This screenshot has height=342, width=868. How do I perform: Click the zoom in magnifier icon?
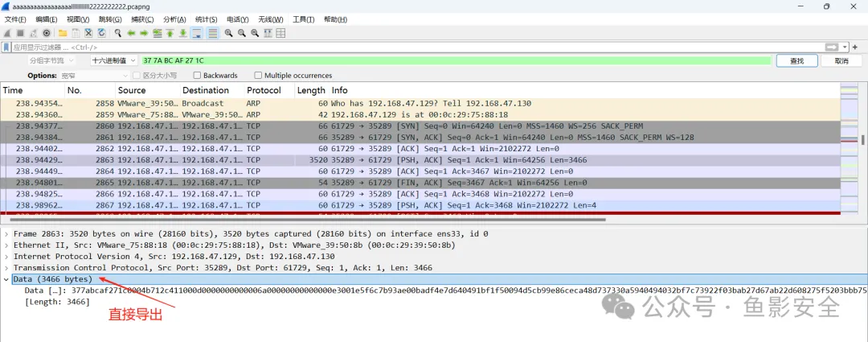pyautogui.click(x=228, y=33)
